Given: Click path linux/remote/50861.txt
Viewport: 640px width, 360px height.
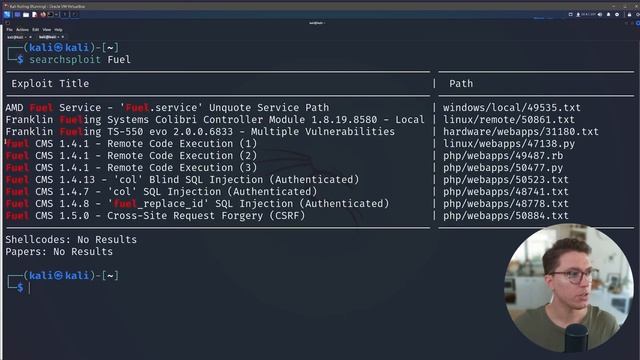Looking at the screenshot, I should 509,120.
